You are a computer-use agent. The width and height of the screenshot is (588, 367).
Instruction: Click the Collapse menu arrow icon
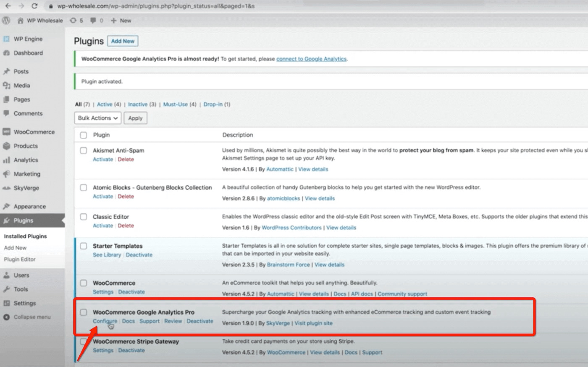coord(6,317)
